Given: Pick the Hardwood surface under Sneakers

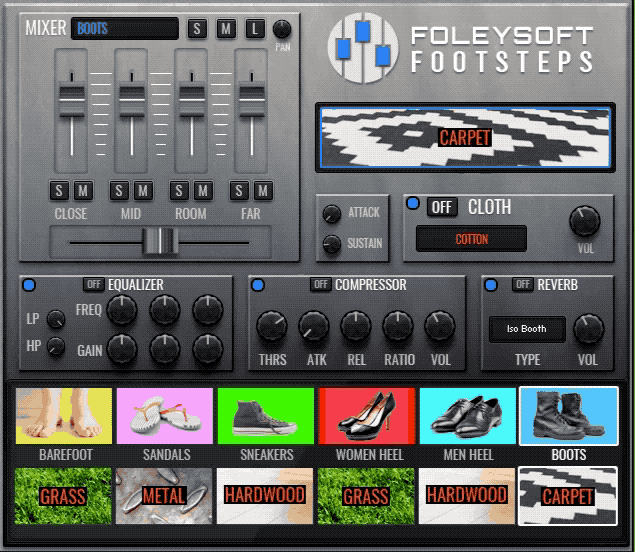Looking at the screenshot, I should point(265,496).
